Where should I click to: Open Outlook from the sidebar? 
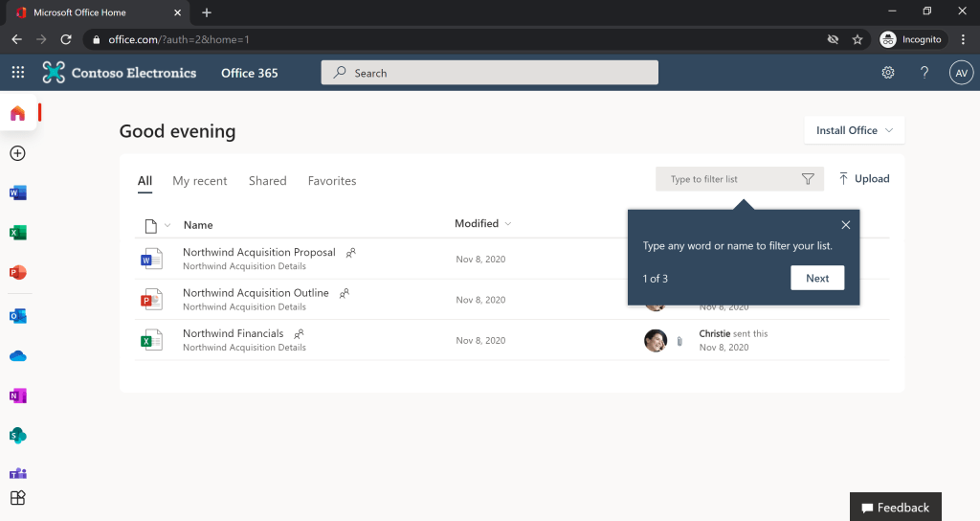click(17, 316)
